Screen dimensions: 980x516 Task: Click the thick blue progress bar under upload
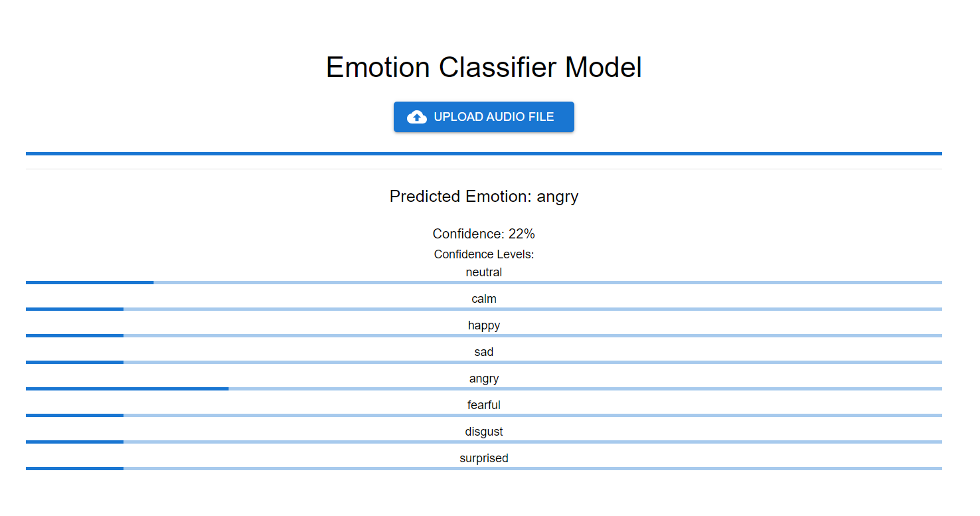click(x=484, y=154)
